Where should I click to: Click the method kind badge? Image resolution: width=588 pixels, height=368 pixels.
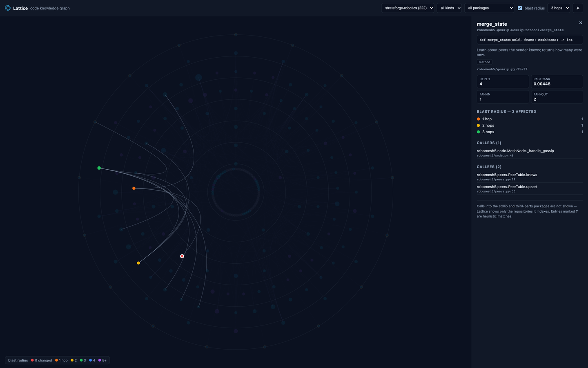click(x=485, y=62)
